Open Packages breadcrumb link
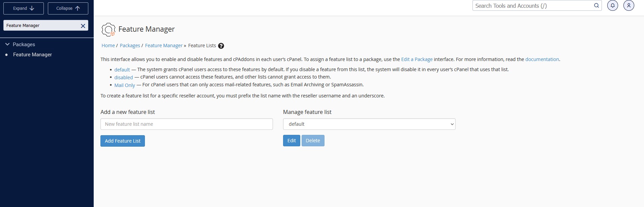Viewport: 644px width, 207px height. (130, 46)
